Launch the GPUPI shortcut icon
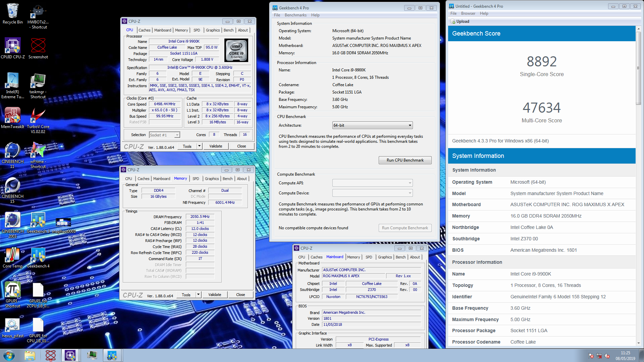Screen dimensions: 644x362 (x=12, y=295)
